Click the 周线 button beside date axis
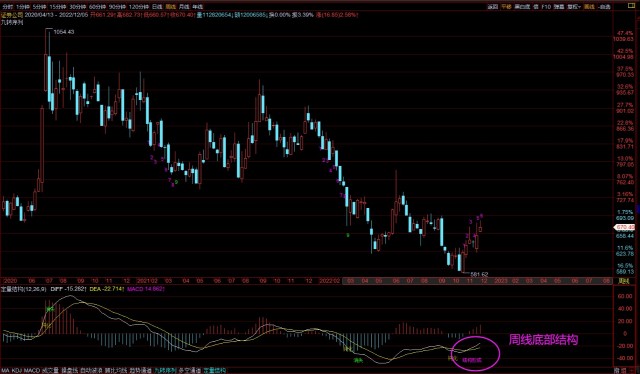The width and height of the screenshot is (640, 374). [624, 281]
